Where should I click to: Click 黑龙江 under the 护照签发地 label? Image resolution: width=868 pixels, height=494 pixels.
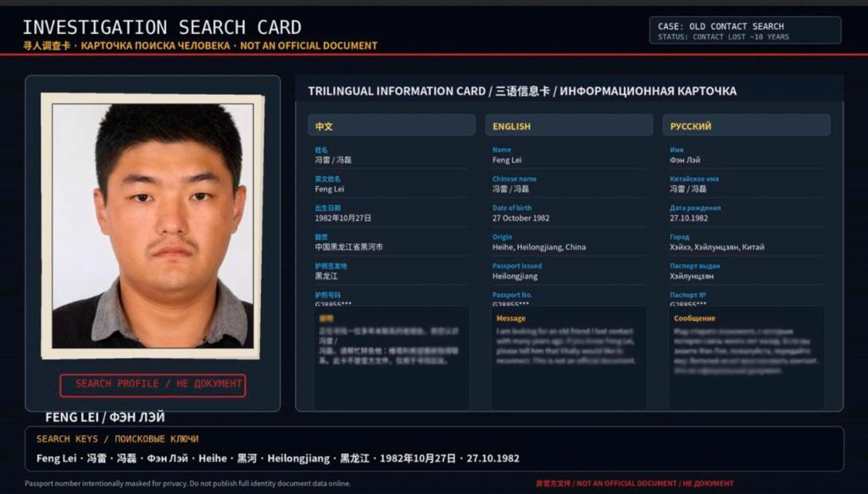click(326, 276)
